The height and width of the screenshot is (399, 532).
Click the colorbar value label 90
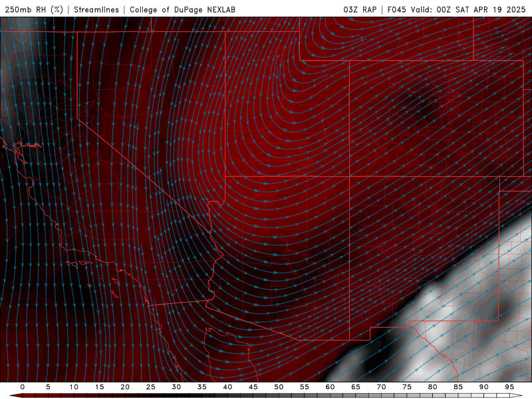(483, 387)
